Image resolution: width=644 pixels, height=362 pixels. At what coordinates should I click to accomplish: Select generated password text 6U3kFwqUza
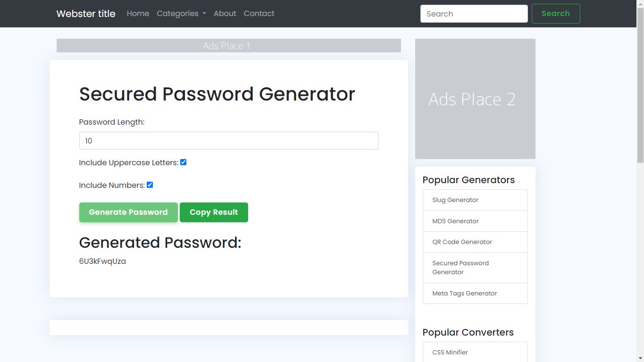[x=102, y=261]
